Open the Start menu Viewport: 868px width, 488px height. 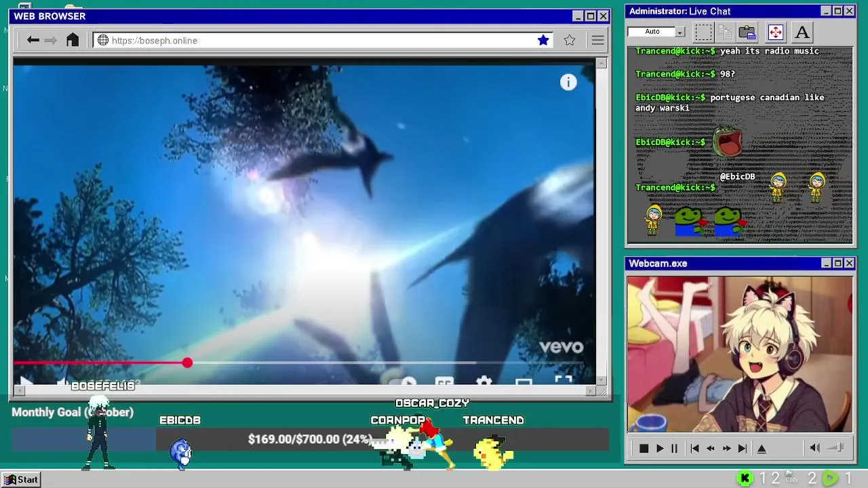22,479
